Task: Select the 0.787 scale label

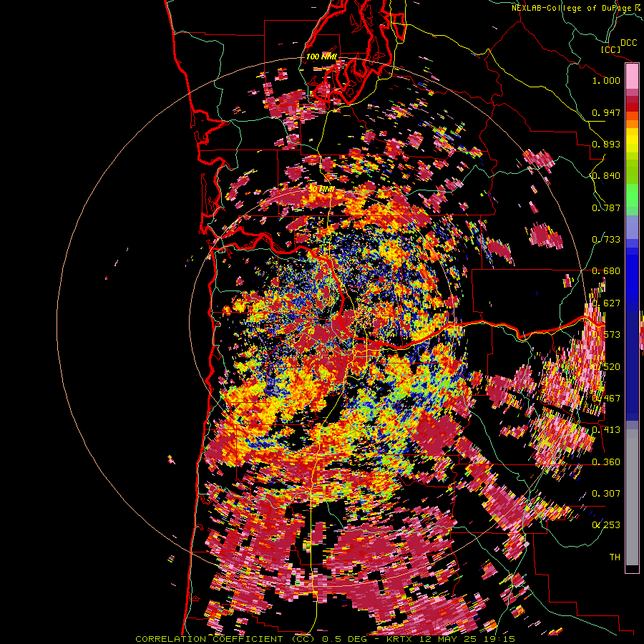Action: coord(606,208)
